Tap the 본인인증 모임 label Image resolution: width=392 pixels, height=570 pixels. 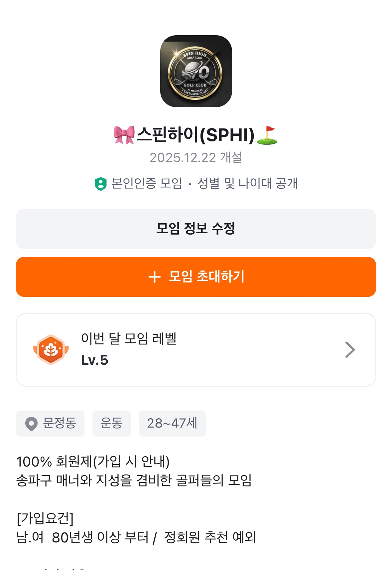point(147,183)
